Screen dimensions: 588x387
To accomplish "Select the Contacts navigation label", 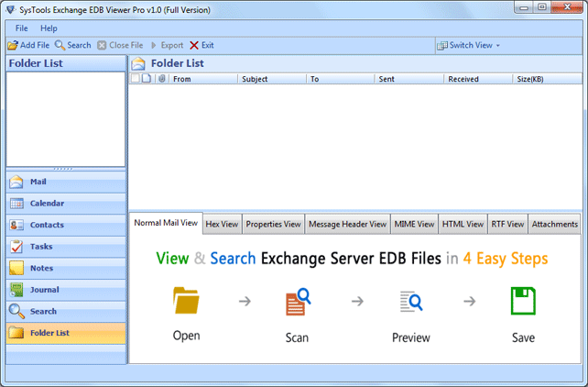I will point(47,225).
